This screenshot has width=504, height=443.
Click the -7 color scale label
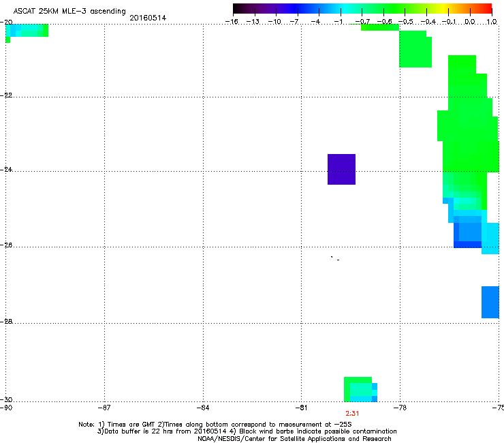[294, 22]
